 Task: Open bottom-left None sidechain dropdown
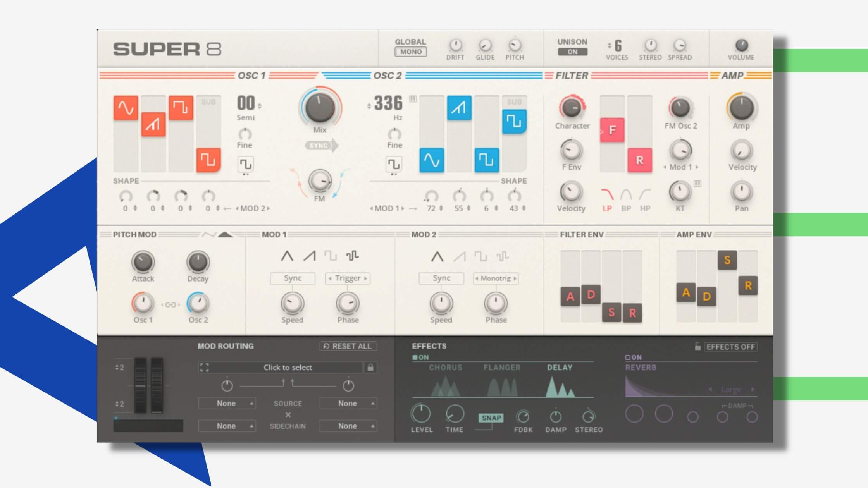(227, 426)
